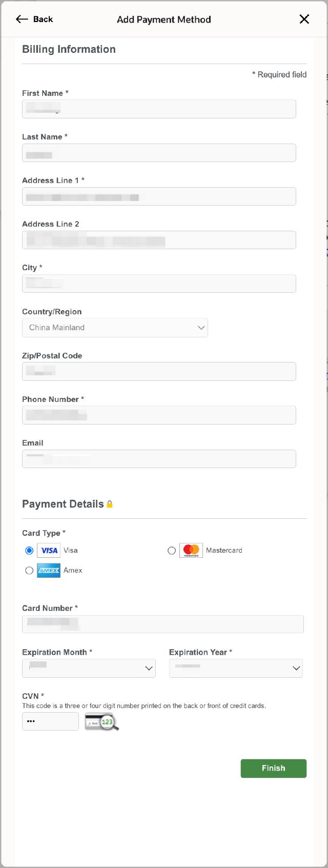Open the Expiration Month dropdown
The height and width of the screenshot is (868, 328).
pyautogui.click(x=89, y=668)
